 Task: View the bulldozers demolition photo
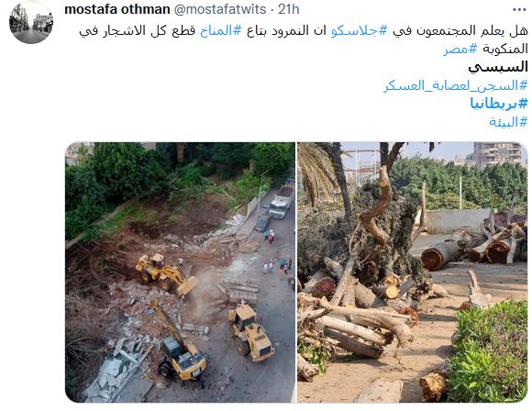pos(180,272)
